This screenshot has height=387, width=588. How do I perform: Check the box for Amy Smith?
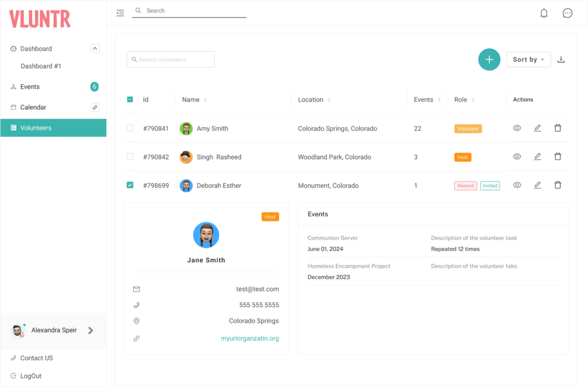pos(130,128)
